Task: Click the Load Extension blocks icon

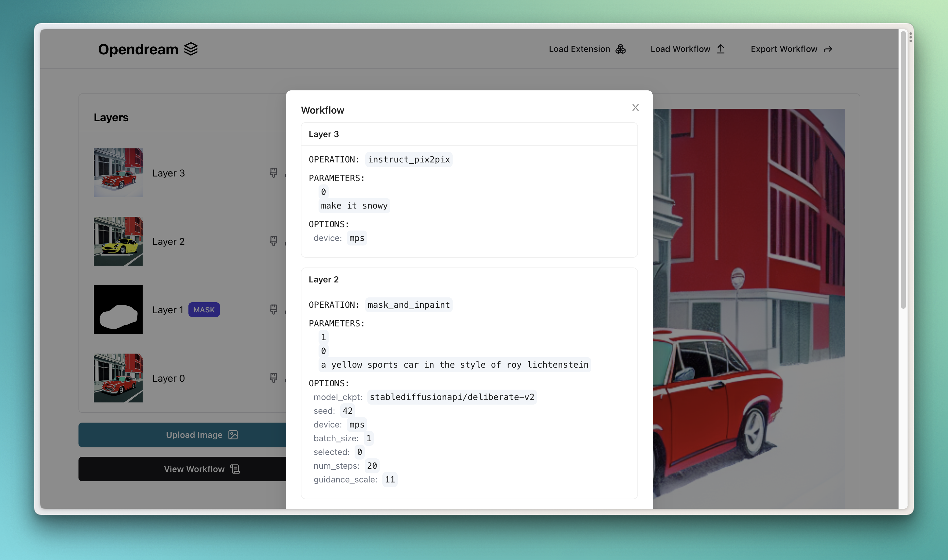Action: pyautogui.click(x=620, y=49)
